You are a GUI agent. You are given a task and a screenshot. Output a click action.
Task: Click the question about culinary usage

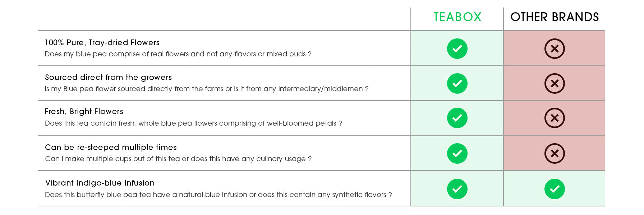point(178,159)
